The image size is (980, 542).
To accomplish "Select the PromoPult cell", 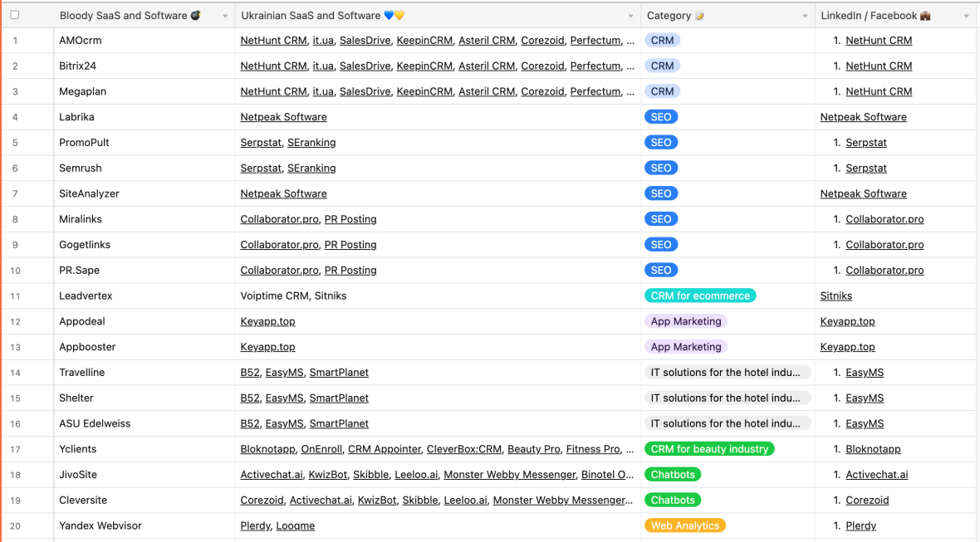I will coord(145,143).
